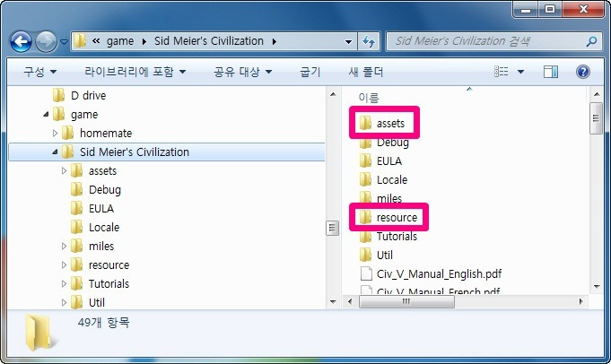Select 'Sid Meier's Civilization' breadcrumb segment
Viewport: 611px width, 364px height.
[209, 41]
